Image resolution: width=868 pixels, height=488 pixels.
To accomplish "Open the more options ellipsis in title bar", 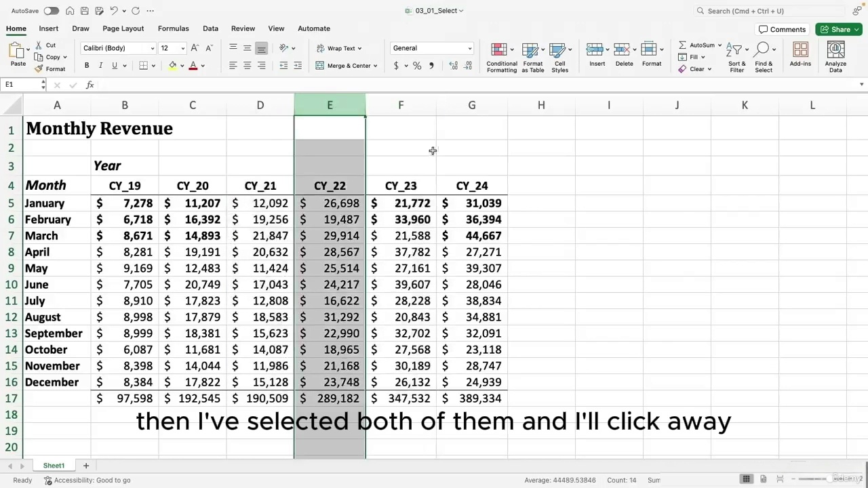I will (x=150, y=11).
